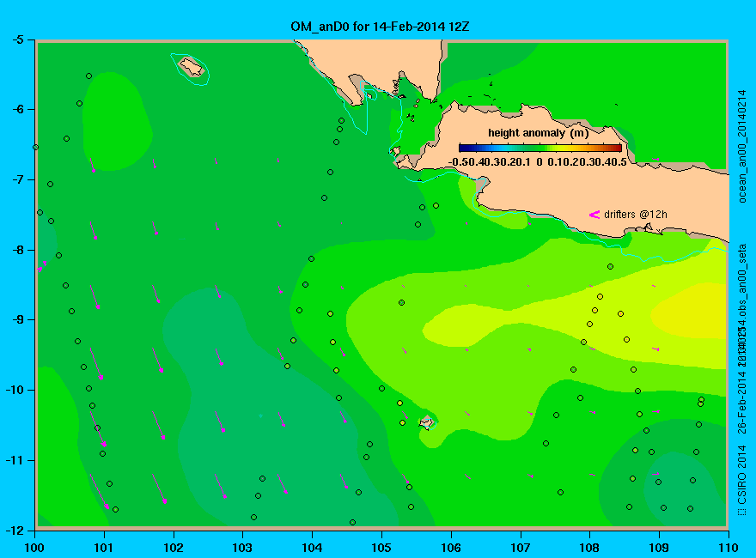
Task: Select the y-axis label "-10"
Action: 14,390
